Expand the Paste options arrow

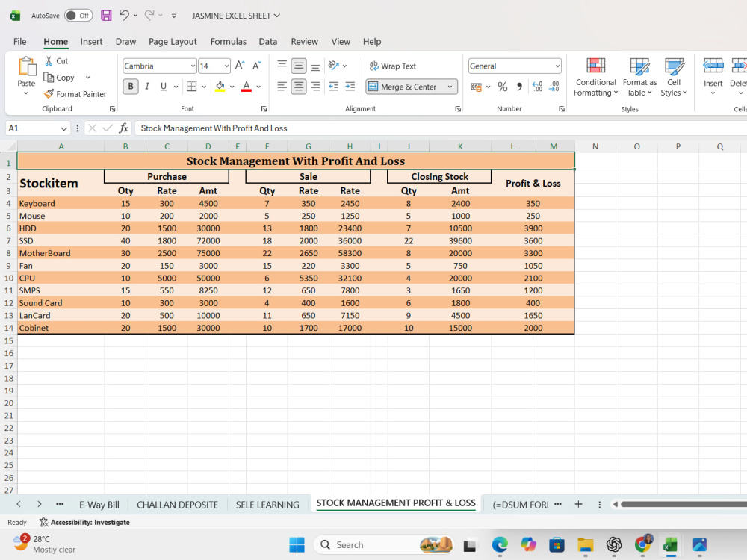click(x=26, y=93)
